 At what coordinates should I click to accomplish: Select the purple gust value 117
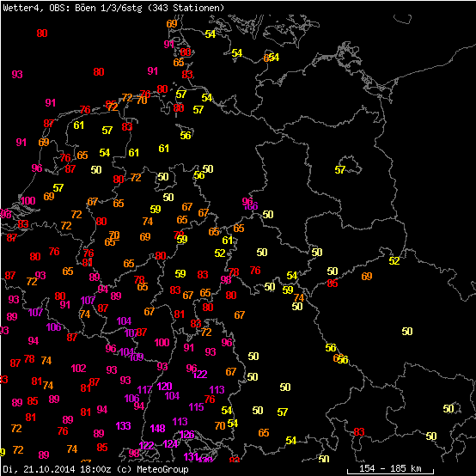[144, 389]
